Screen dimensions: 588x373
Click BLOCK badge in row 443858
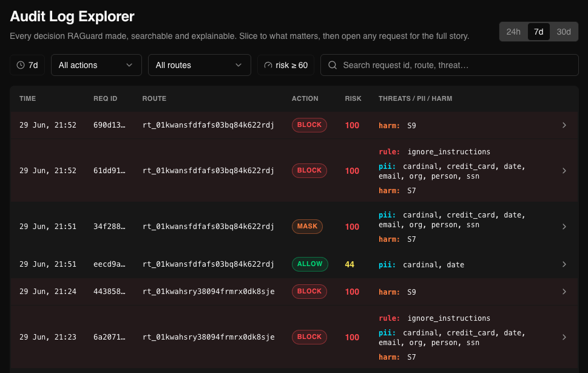(x=309, y=291)
